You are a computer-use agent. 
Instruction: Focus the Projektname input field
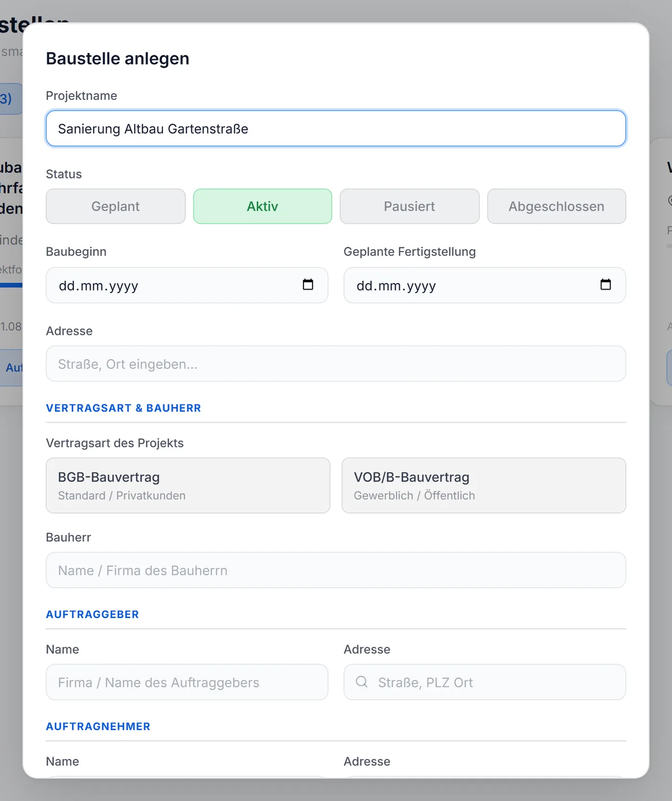(x=336, y=129)
